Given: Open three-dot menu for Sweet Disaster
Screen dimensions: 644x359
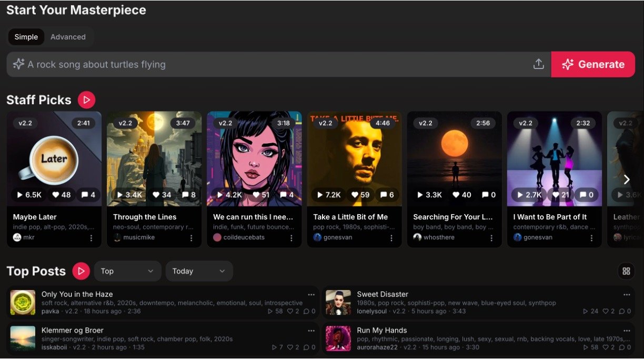Looking at the screenshot, I should 627,294.
